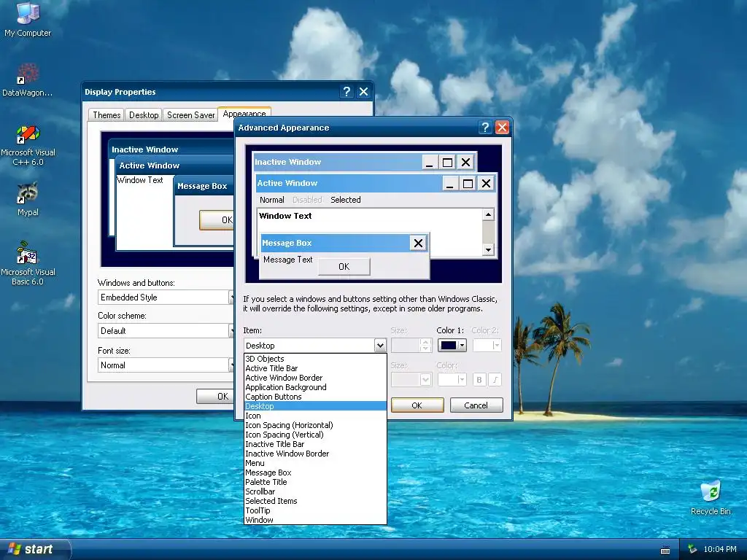Select Icon in the item list
Viewport: 747px width, 560px height.
pyautogui.click(x=315, y=416)
